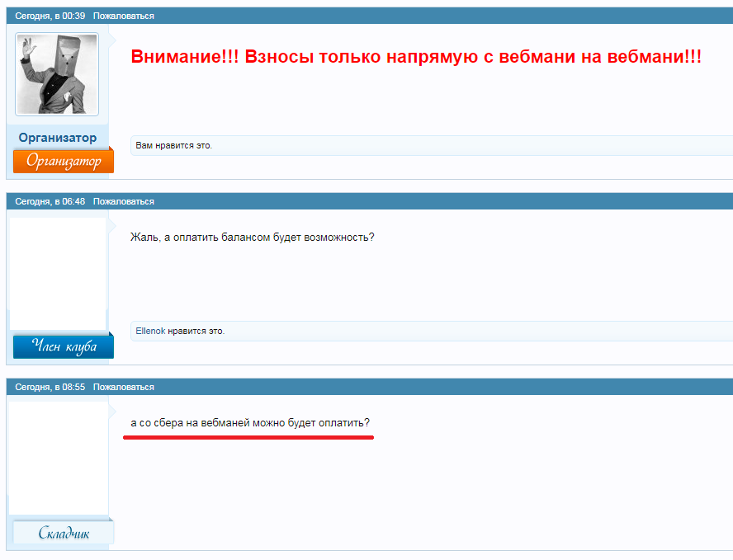Open the timestamp Сегодня, в 00:39
733x560 pixels.
tap(50, 16)
